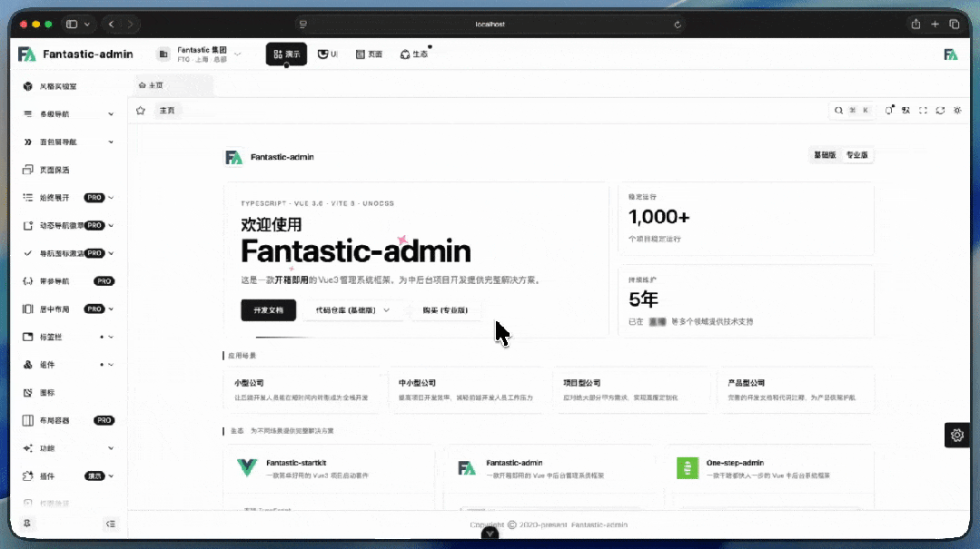980x549 pixels.
Task: Click the 标签栏 window icon in sidebar
Action: (x=27, y=337)
